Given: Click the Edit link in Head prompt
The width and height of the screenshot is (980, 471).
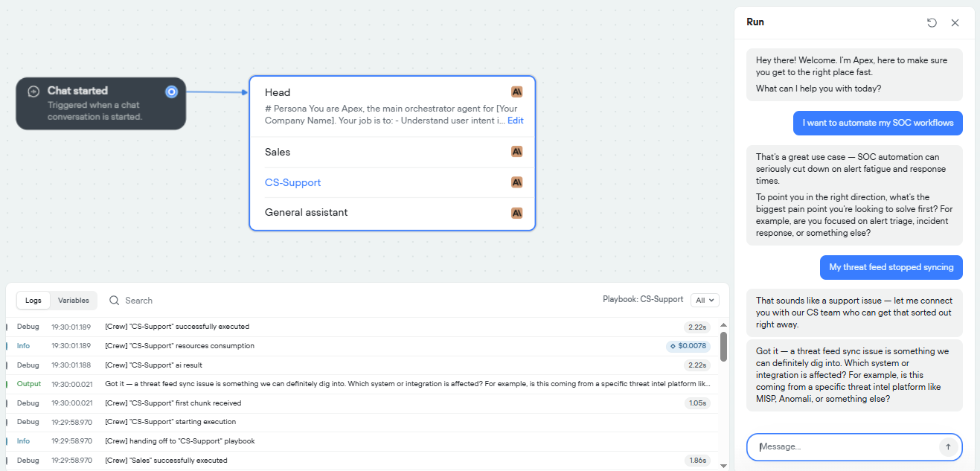Looking at the screenshot, I should pos(516,121).
